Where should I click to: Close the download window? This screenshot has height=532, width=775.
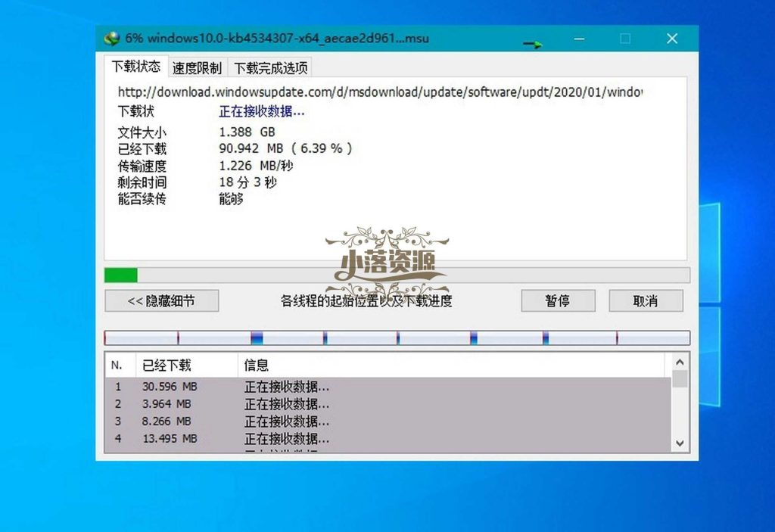click(672, 39)
